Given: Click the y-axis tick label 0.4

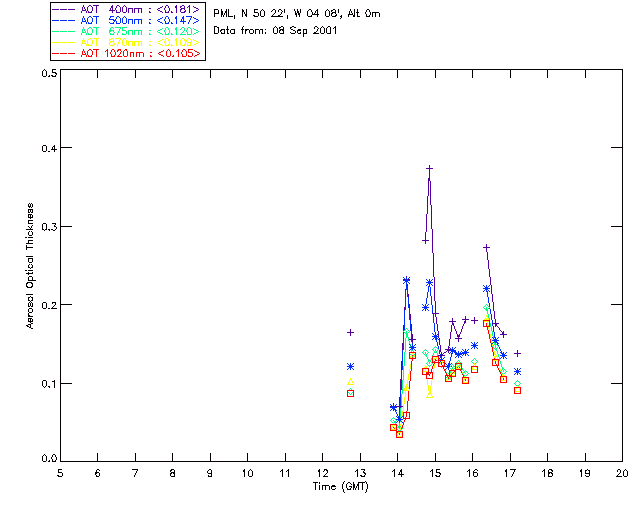Looking at the screenshot, I should click(x=49, y=148).
